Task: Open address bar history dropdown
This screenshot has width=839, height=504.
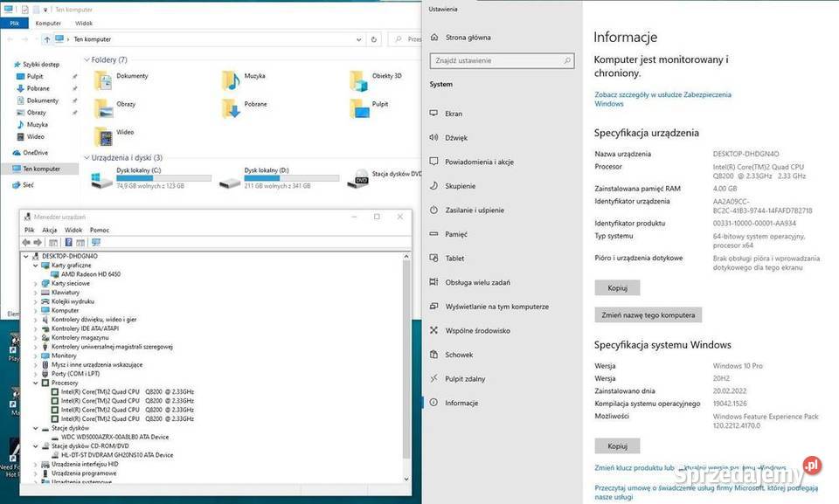Action: pos(357,39)
